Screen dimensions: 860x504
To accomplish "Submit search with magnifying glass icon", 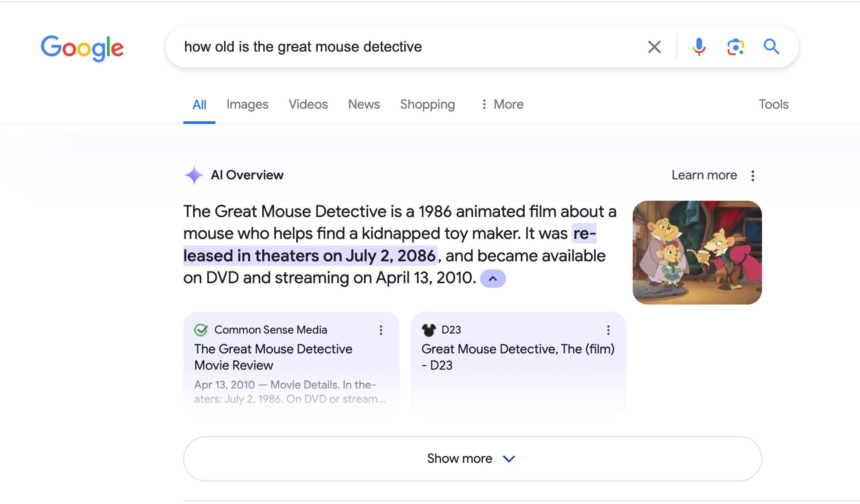I will [771, 46].
